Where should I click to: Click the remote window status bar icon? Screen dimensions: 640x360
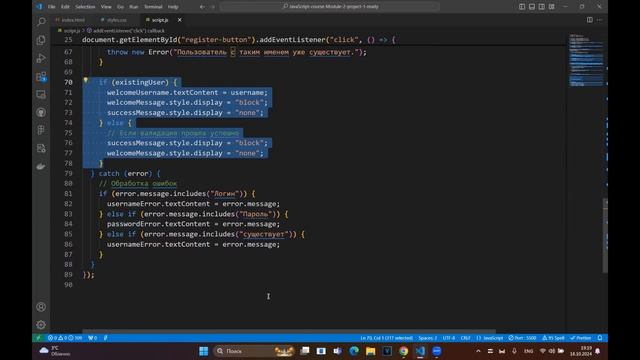pyautogui.click(x=38, y=338)
